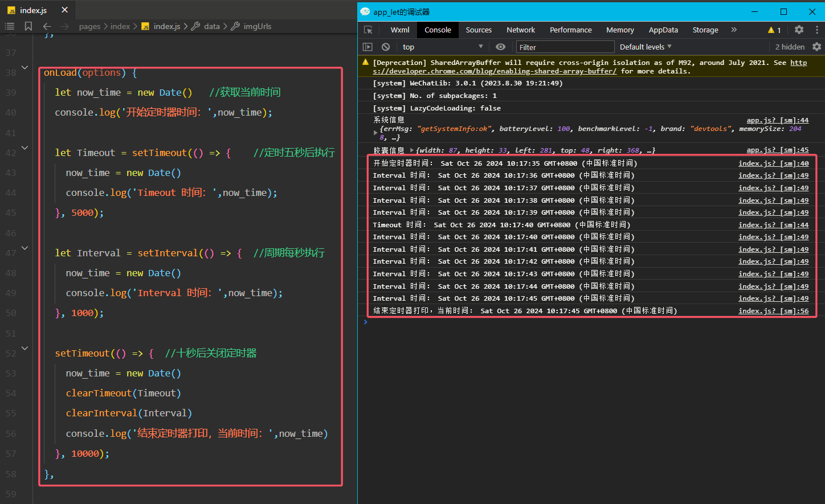Screen dimensions: 825x504
Task: Open devtools settings gear icon
Action: coord(799,30)
